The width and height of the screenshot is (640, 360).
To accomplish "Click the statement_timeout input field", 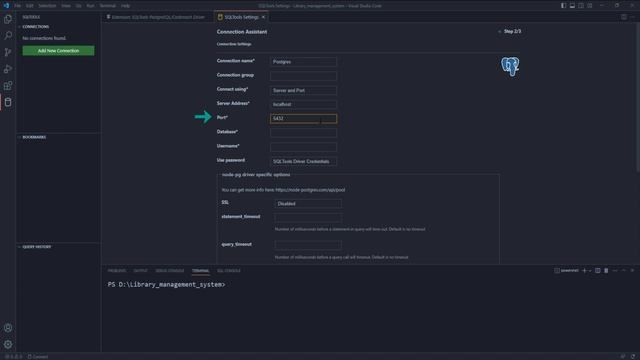I will (308, 218).
